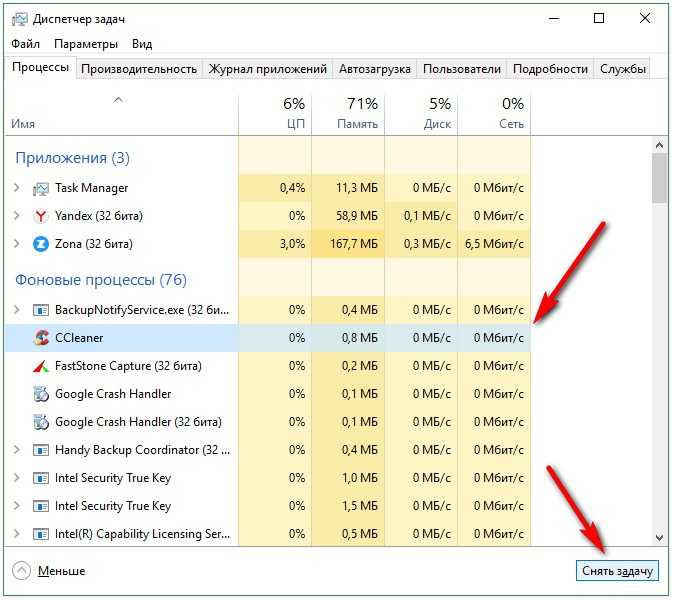Minimize the Диспетчер задач window

coord(554,18)
